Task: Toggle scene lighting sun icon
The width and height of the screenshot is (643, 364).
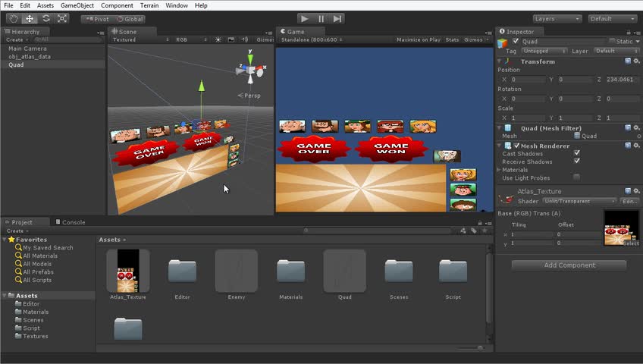Action: (x=218, y=39)
